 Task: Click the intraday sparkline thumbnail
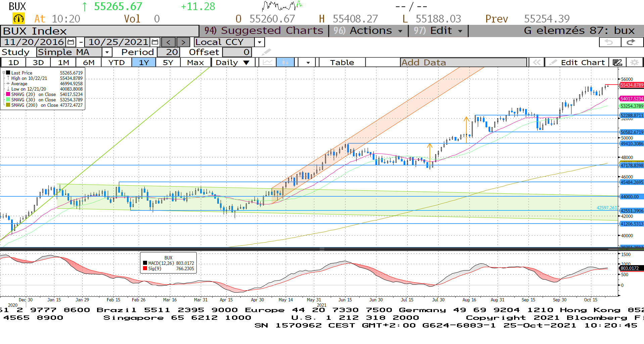[282, 6]
